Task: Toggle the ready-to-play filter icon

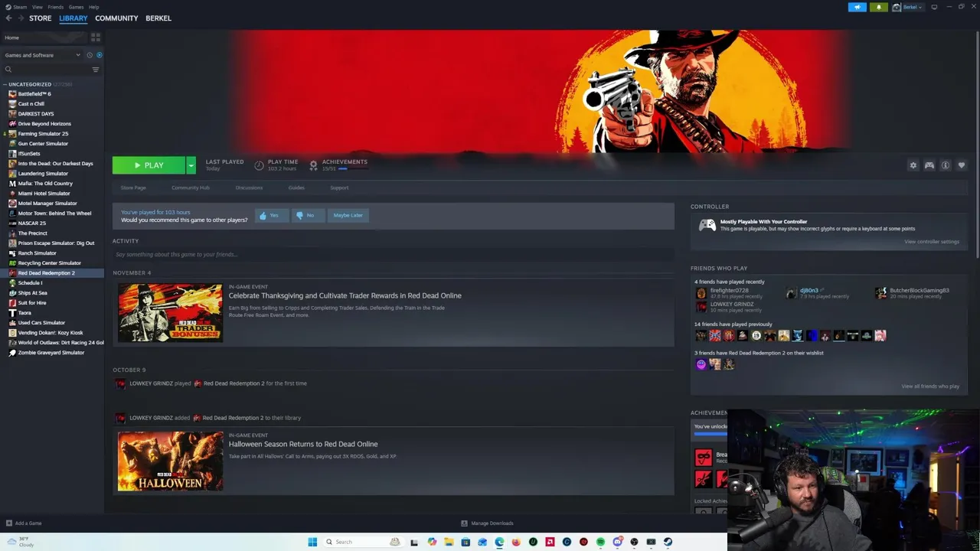Action: click(99, 55)
